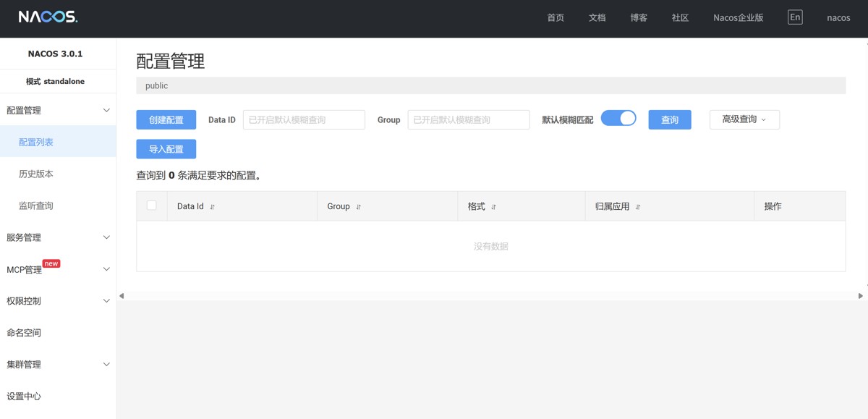Open 文档 in the top navigation
The height and width of the screenshot is (419, 868).
597,17
